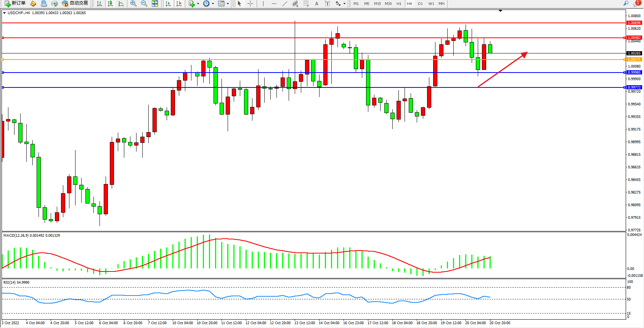Click the New Order (新订单) button
The image size is (644, 328).
(x=15, y=3)
